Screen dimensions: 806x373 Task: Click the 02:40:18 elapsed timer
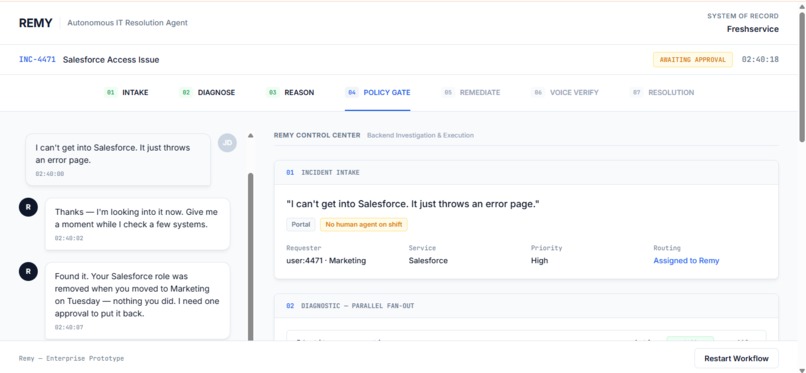pyautogui.click(x=760, y=60)
